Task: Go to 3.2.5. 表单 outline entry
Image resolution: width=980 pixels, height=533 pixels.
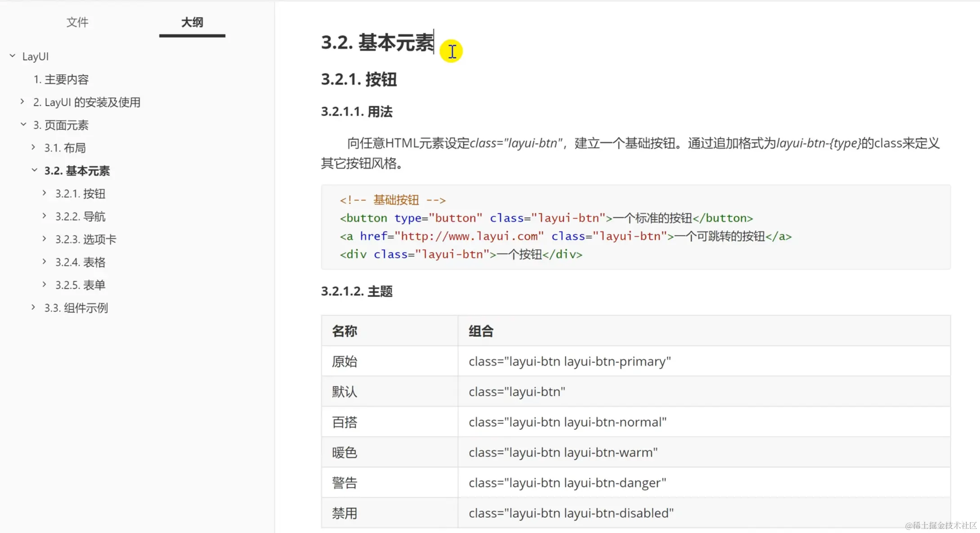Action: click(81, 285)
